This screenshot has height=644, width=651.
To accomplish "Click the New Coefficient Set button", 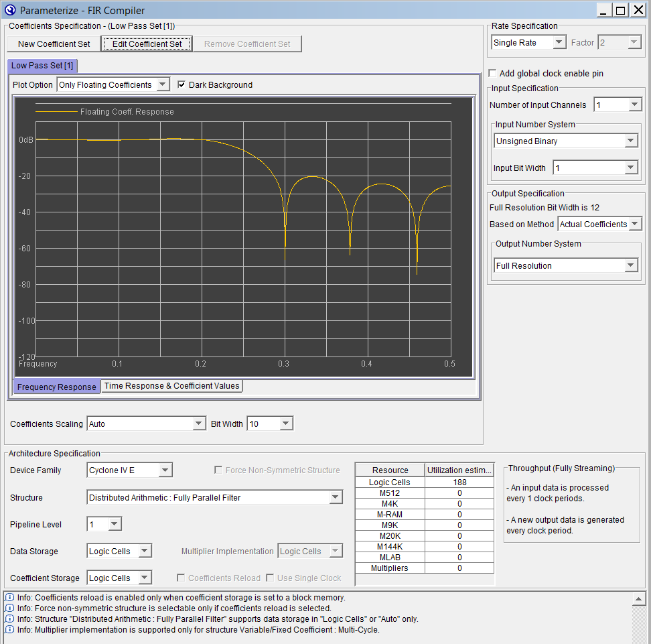I will 54,44.
